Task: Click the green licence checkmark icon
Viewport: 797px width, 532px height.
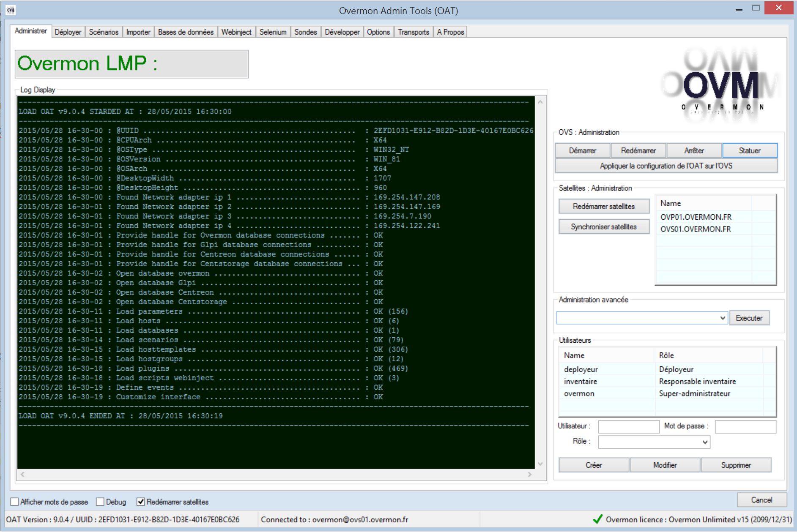Action: (597, 519)
